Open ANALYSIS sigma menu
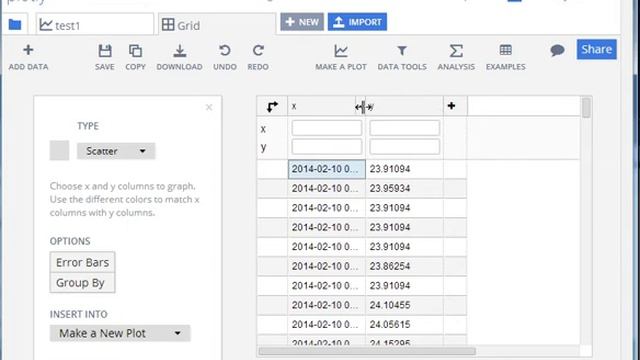Image resolution: width=640 pixels, height=360 pixels. [x=456, y=58]
